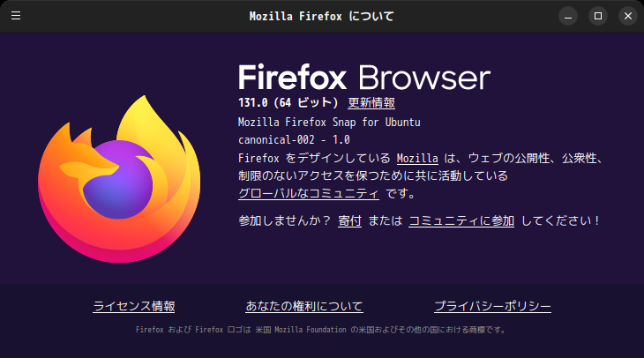Open the プライバシーポリシー link

click(x=492, y=306)
